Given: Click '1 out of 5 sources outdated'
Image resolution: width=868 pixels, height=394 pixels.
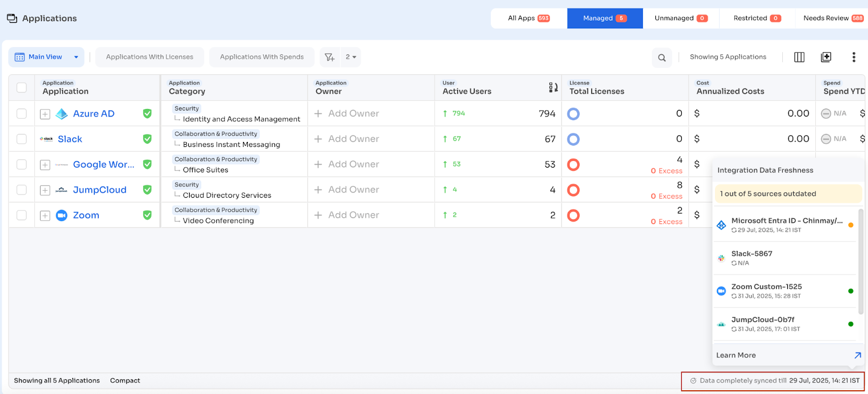Looking at the screenshot, I should (788, 193).
